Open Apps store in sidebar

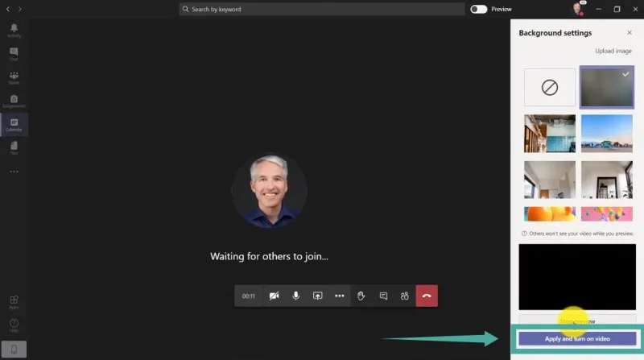pos(14,302)
